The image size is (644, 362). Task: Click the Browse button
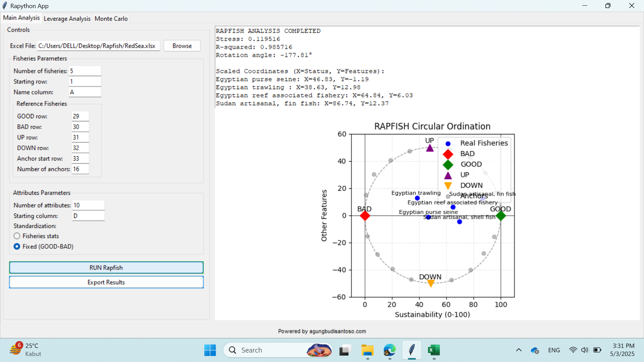pyautogui.click(x=182, y=46)
